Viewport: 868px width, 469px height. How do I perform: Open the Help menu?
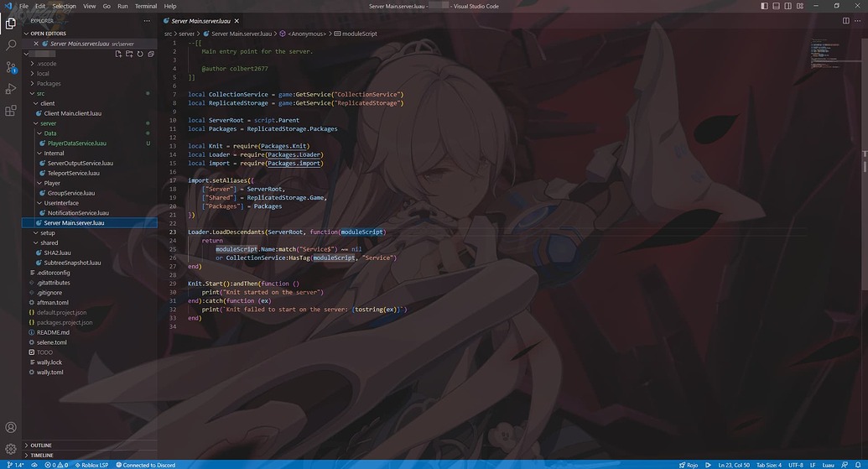coord(170,6)
